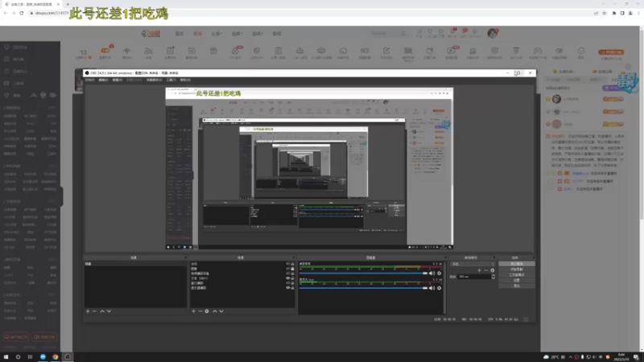Click 工作室模式 button in OBS controls
Screen dimensions: 644x362
click(x=517, y=274)
